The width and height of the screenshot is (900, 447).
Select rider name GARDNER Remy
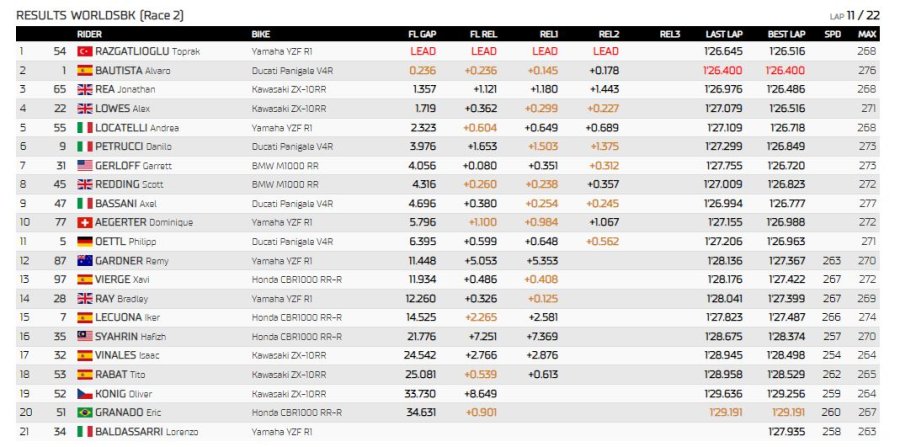(x=131, y=261)
